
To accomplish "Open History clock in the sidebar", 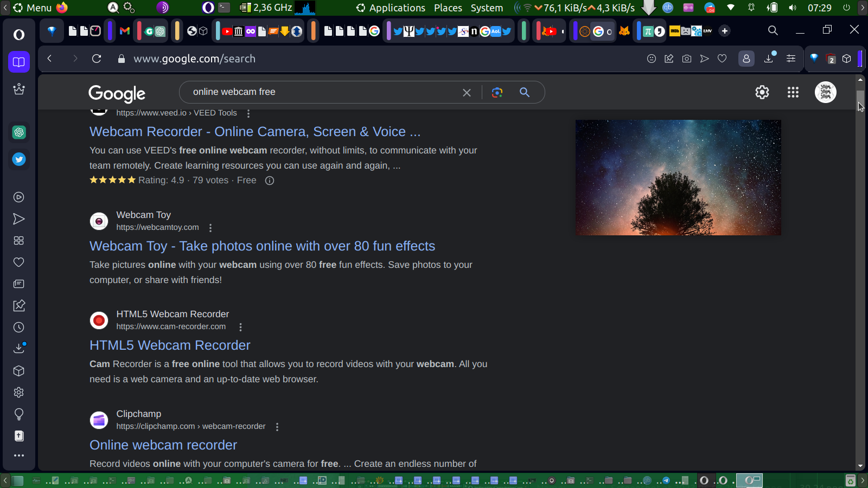I will [x=19, y=328].
